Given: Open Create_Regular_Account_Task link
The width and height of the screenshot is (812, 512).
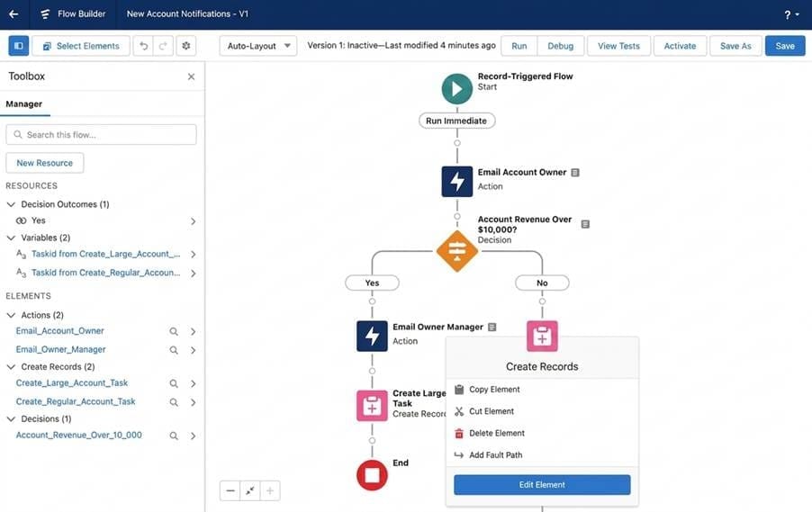Looking at the screenshot, I should click(x=76, y=401).
